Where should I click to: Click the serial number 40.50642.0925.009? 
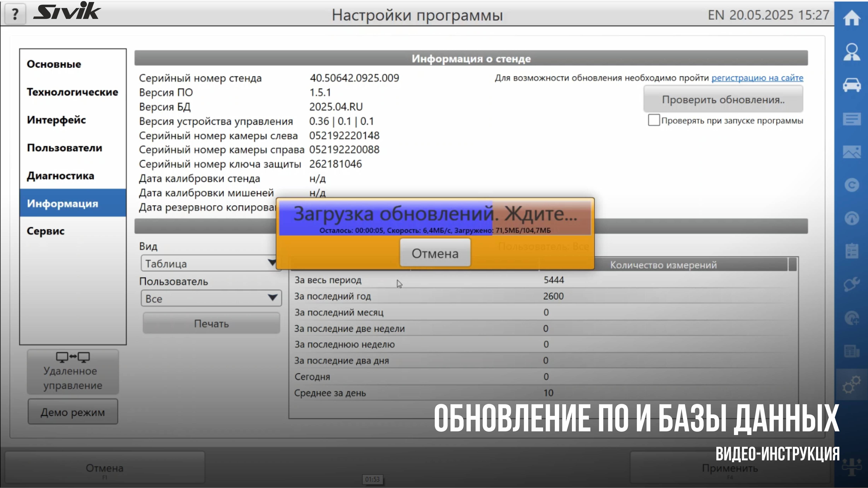tap(354, 78)
